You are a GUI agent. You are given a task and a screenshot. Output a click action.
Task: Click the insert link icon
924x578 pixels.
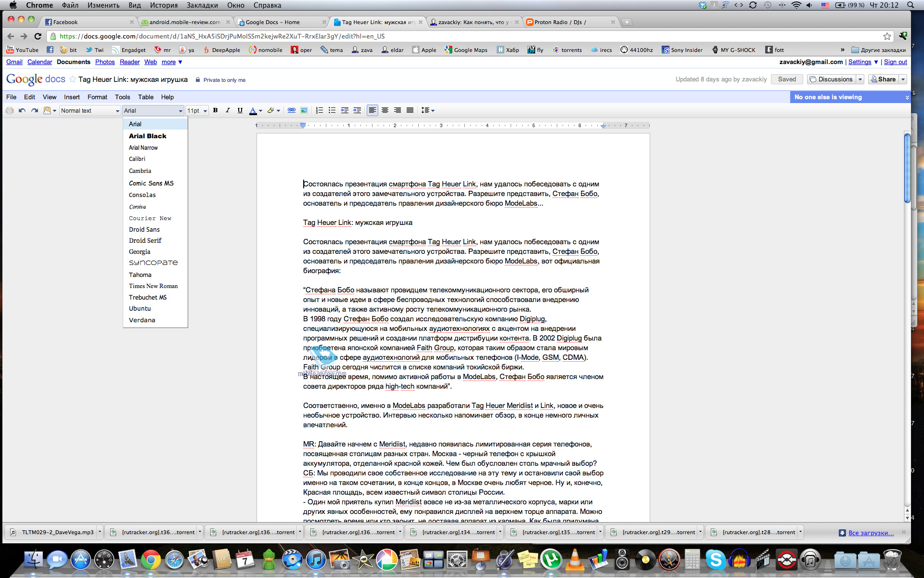pos(291,110)
